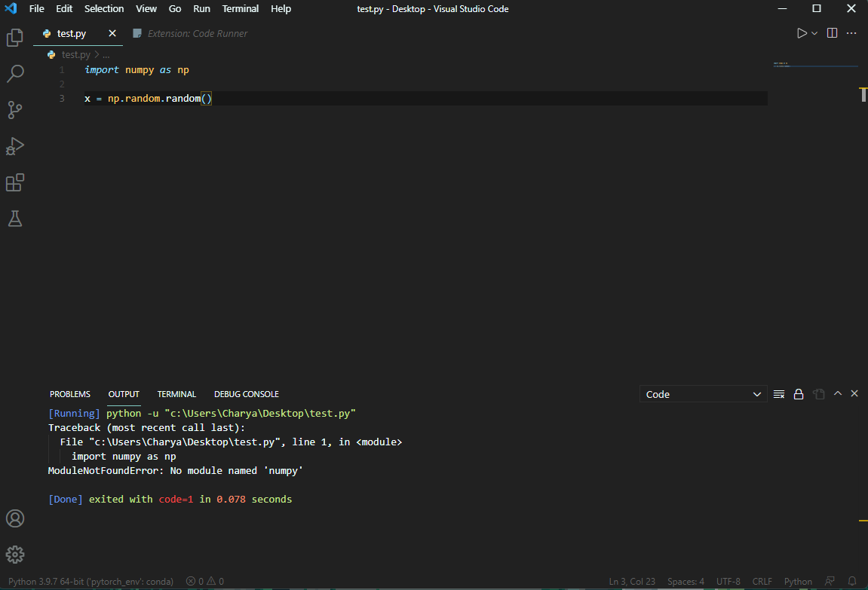Click the editor minimap
868x590 pixels.
tap(815, 65)
